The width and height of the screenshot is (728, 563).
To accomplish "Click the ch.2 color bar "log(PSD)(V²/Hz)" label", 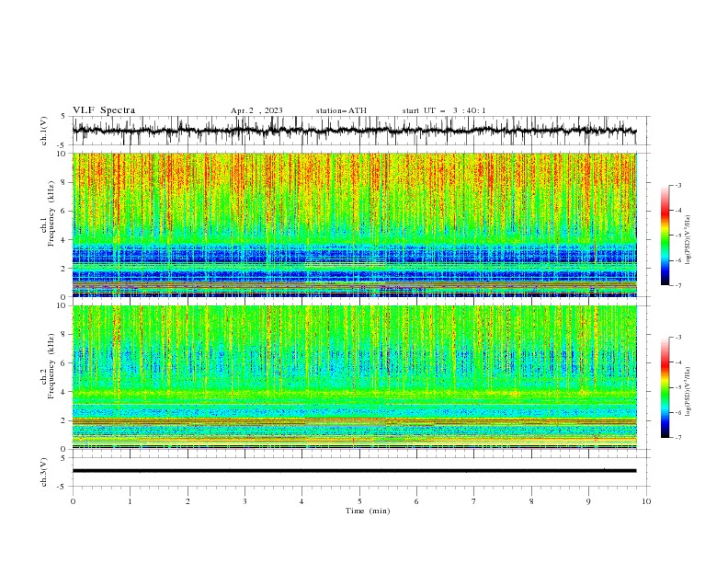I will click(x=688, y=392).
